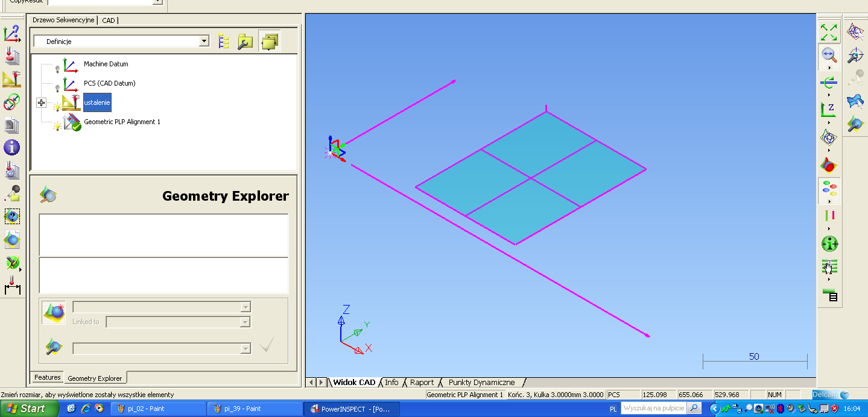Toggle the PCS (CAD Datum) light bulb

point(57,88)
